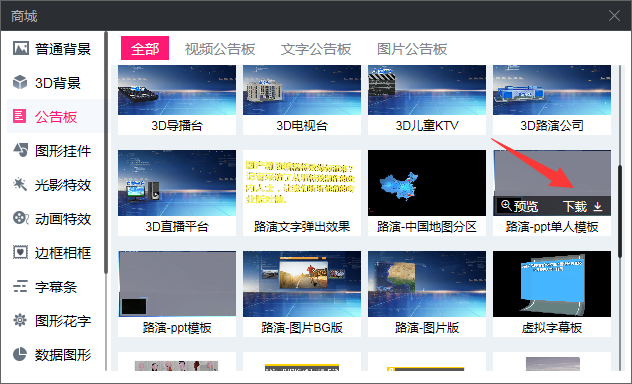
Task: Switch to the 文字公告板 tab
Action: 316,49
